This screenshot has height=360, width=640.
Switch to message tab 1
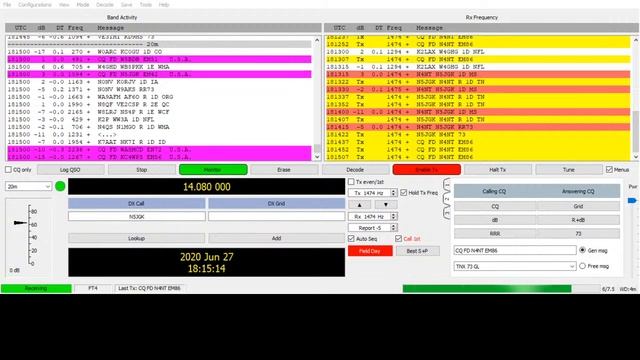[x=447, y=184]
